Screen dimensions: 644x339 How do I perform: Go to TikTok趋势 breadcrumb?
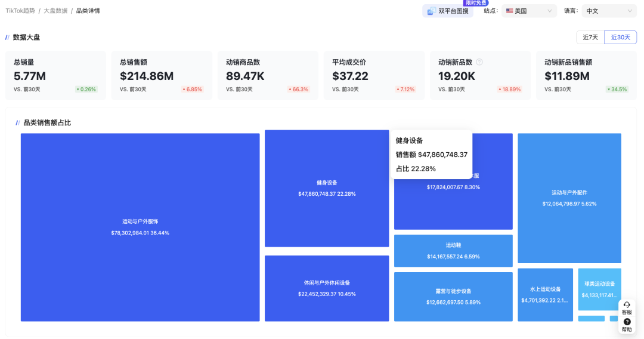pos(20,11)
